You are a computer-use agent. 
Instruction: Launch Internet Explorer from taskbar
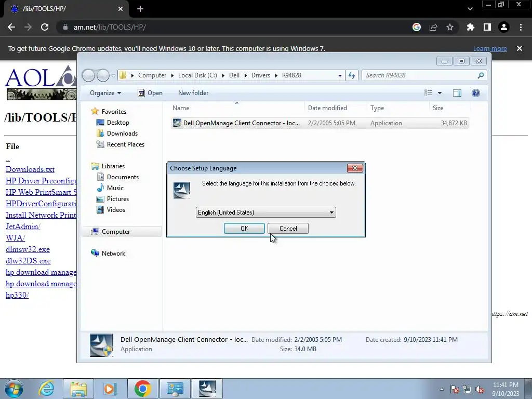coord(46,389)
